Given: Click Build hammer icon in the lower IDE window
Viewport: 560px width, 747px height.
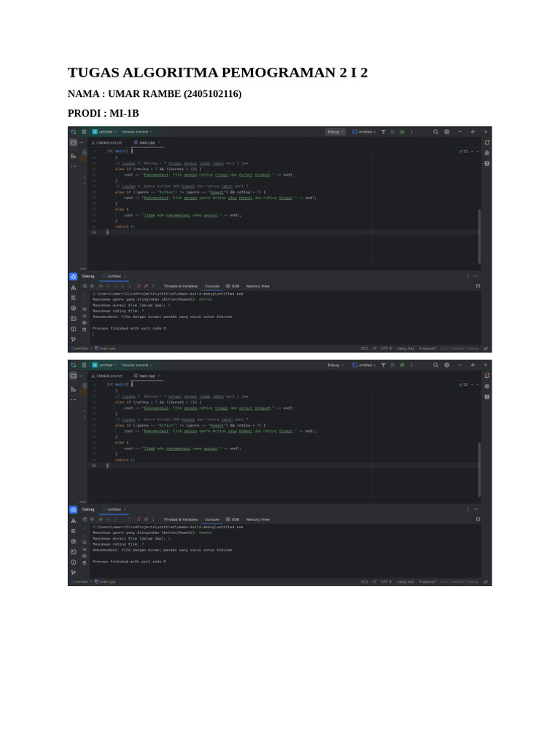Looking at the screenshot, I should click(384, 365).
